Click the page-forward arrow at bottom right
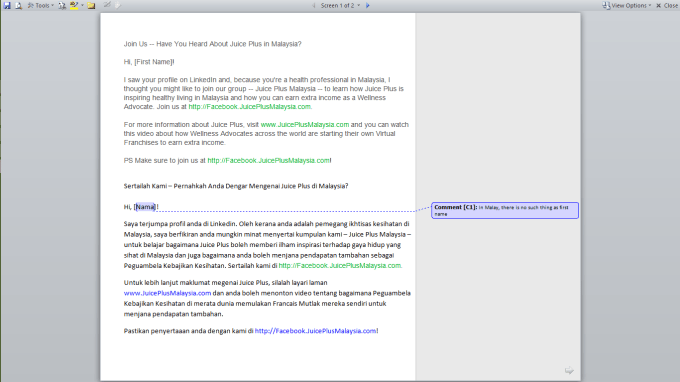Screen dimensions: 680x382 (569, 370)
